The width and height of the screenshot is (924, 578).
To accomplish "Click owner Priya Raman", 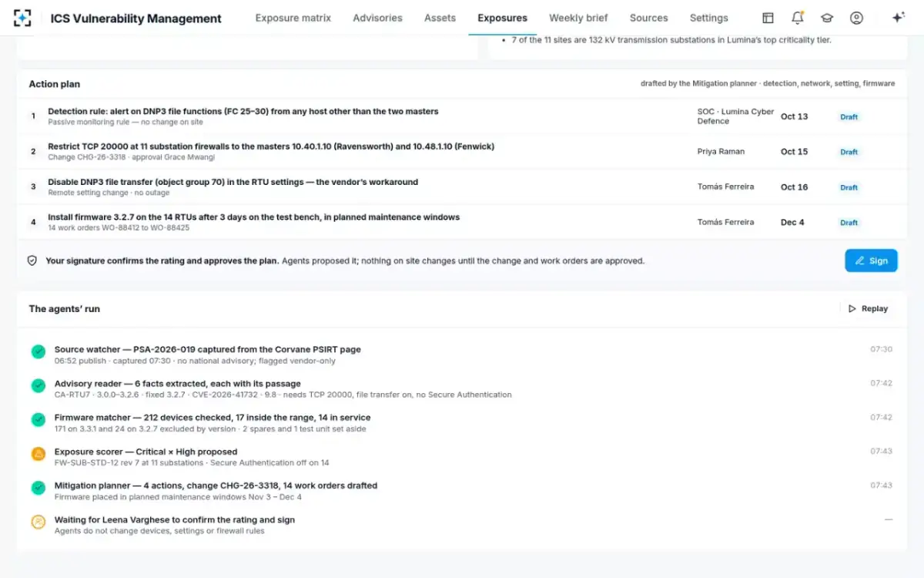I will 721,152.
